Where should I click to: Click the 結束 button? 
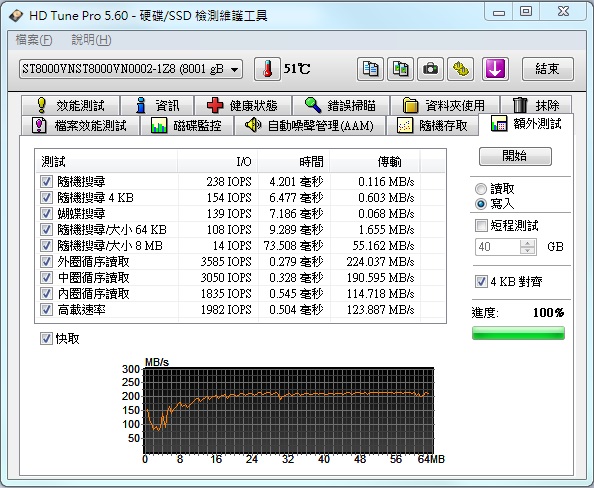[547, 69]
